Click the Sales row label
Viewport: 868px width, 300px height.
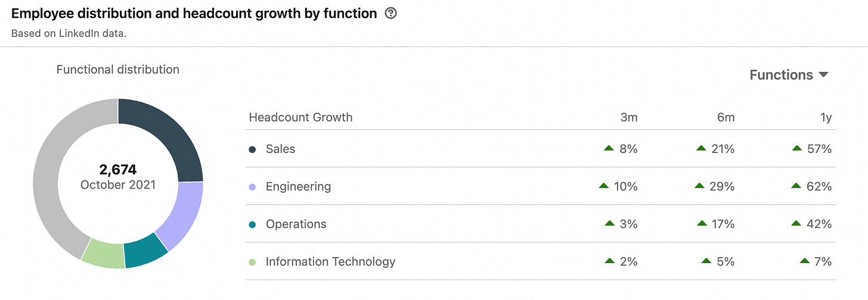coord(280,149)
